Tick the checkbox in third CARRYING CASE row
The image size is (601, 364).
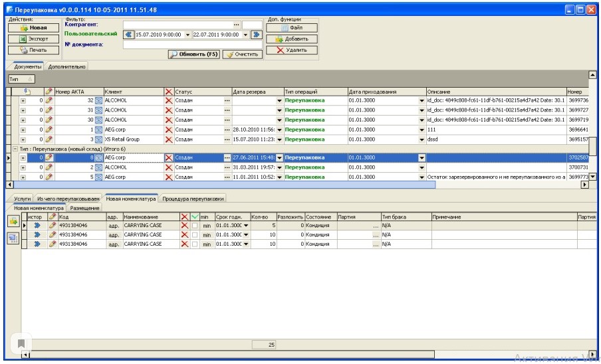point(195,244)
